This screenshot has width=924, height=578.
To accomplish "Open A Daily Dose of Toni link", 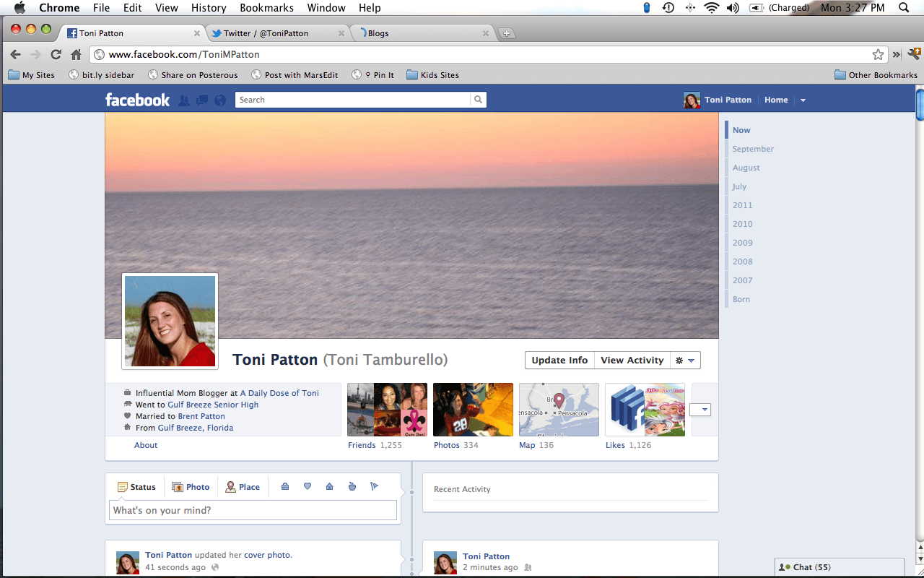I will point(279,393).
